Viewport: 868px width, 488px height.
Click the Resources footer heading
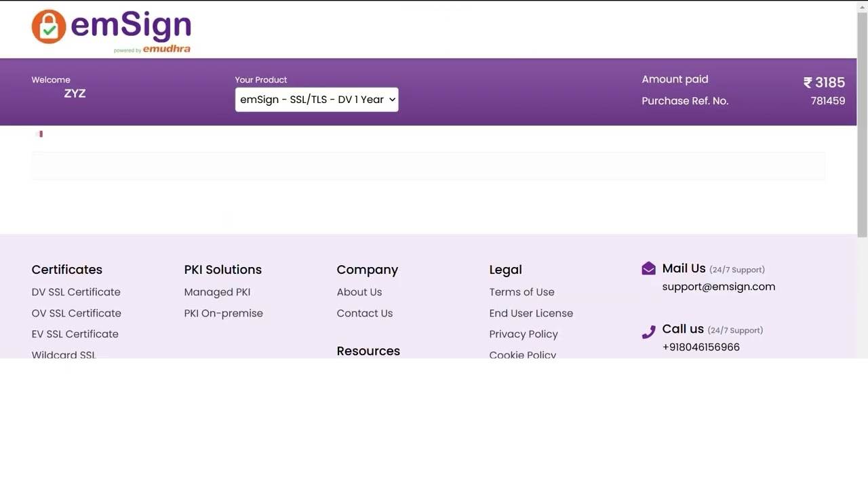pyautogui.click(x=368, y=351)
